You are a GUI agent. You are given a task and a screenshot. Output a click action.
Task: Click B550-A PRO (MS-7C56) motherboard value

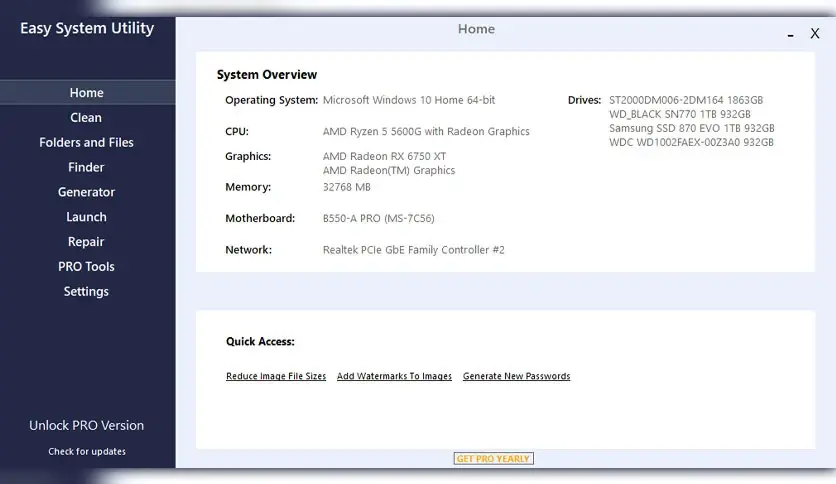379,219
